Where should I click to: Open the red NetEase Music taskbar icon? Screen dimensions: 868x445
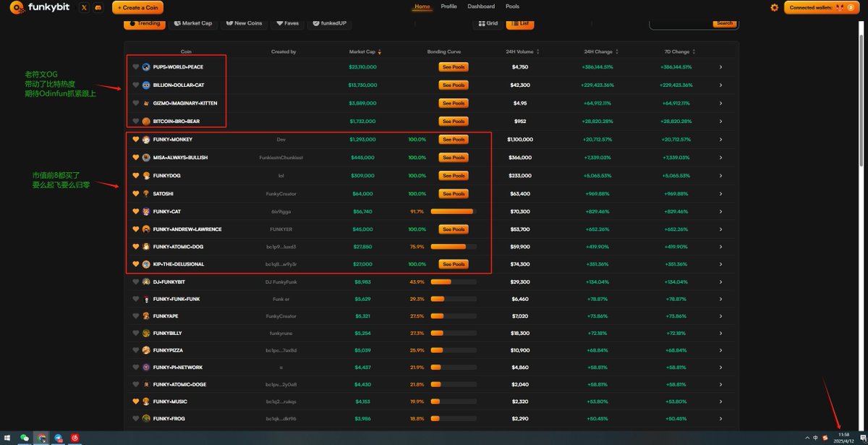coord(75,438)
